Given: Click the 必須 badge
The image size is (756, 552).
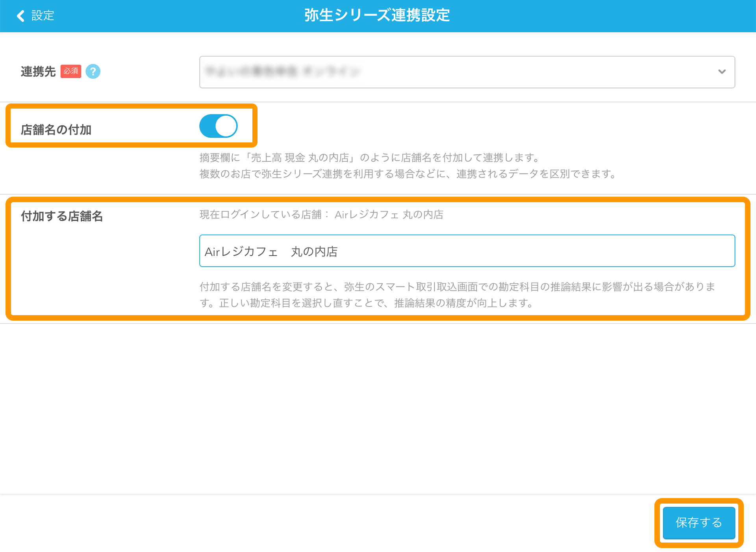Looking at the screenshot, I should coord(71,71).
